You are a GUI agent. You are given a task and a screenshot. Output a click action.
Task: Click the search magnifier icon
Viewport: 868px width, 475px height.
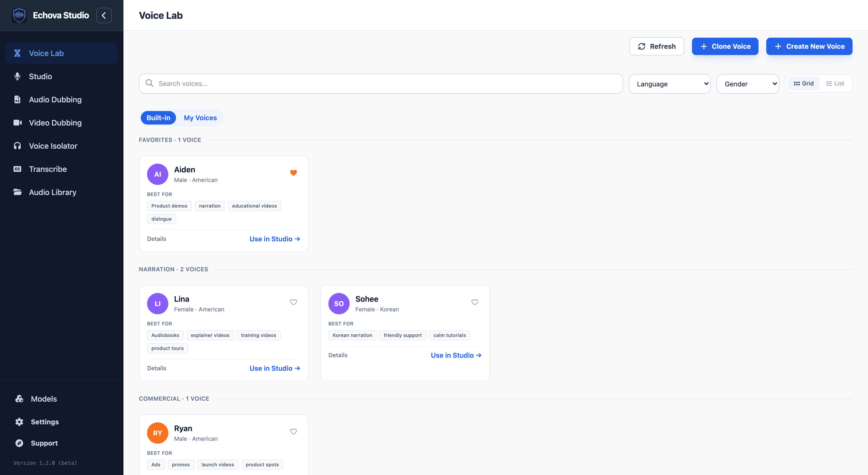pos(149,83)
